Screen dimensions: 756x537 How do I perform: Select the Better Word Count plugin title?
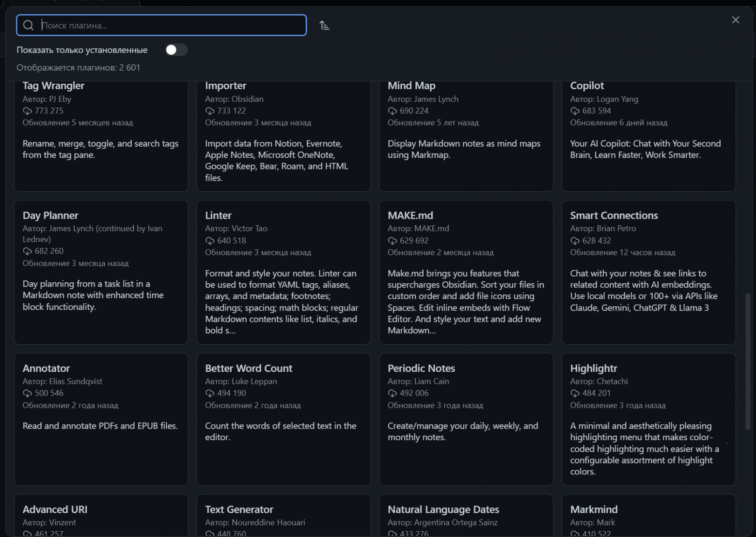click(249, 368)
